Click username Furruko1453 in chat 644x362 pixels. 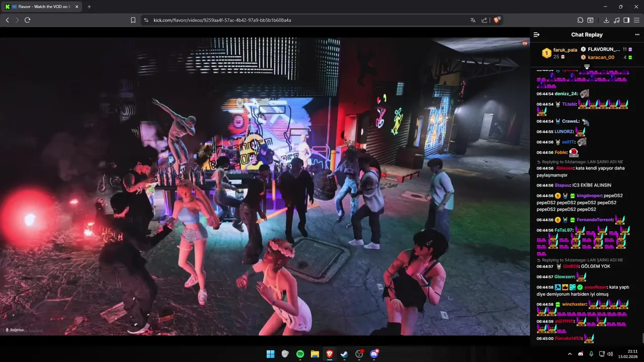[x=569, y=338]
